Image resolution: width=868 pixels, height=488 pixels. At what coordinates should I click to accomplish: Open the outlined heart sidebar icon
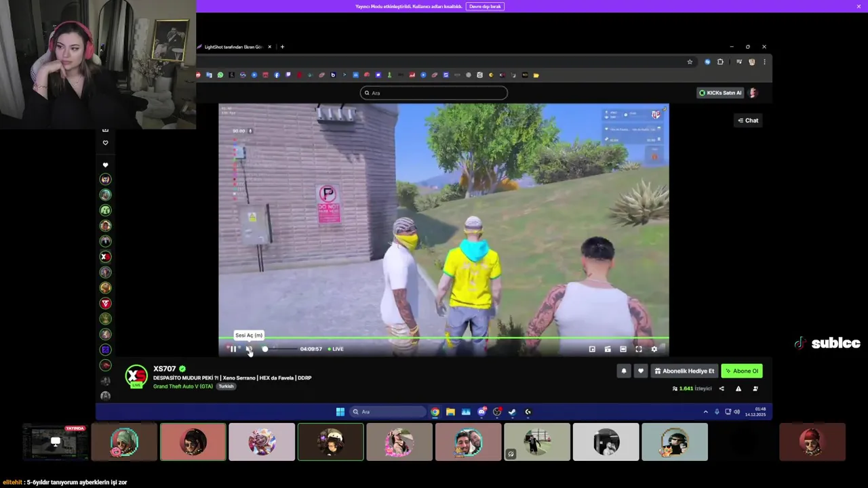(x=105, y=143)
